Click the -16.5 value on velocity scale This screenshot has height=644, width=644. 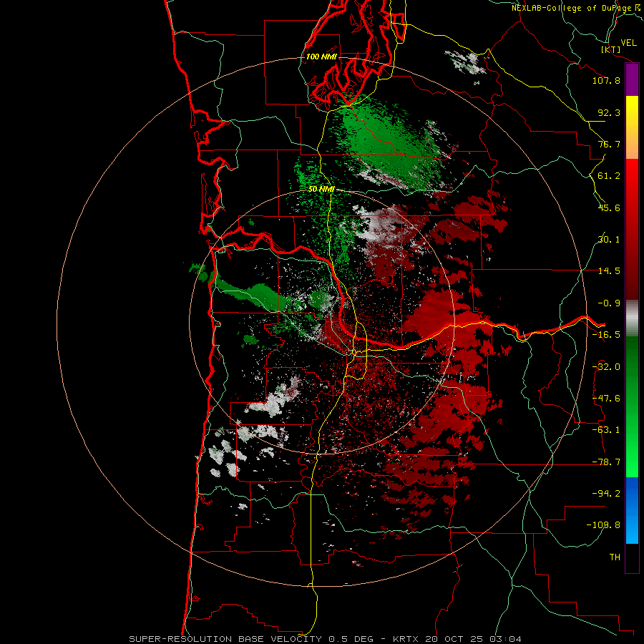[606, 335]
